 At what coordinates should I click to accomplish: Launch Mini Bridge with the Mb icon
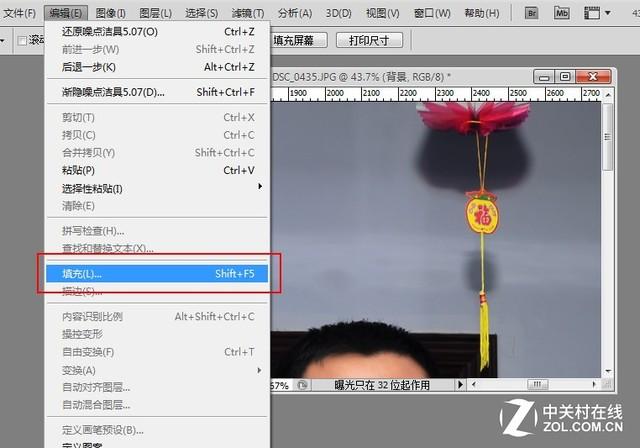(x=562, y=13)
